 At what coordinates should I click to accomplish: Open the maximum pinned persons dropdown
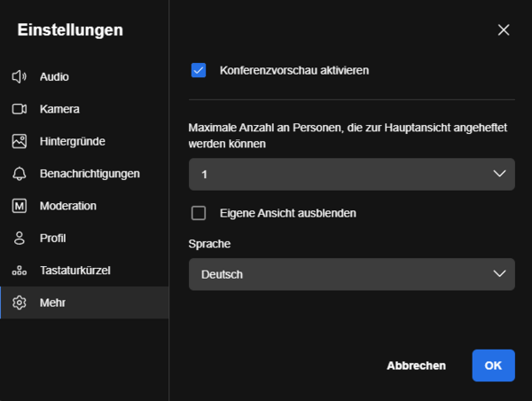(352, 174)
